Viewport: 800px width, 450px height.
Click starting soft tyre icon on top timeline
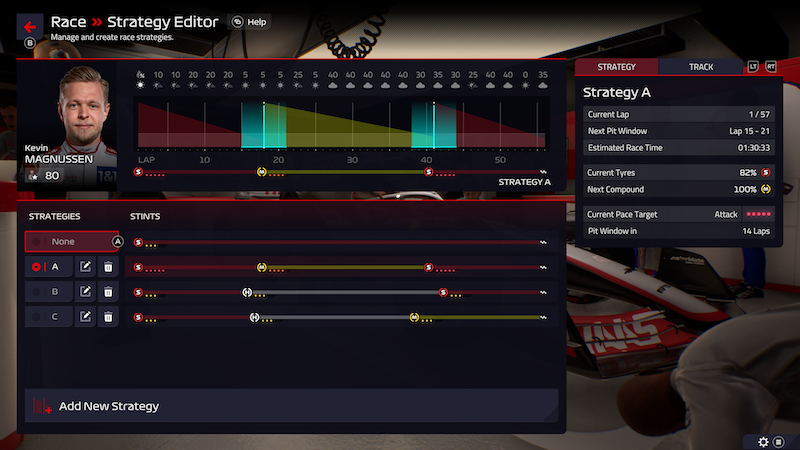[x=138, y=172]
